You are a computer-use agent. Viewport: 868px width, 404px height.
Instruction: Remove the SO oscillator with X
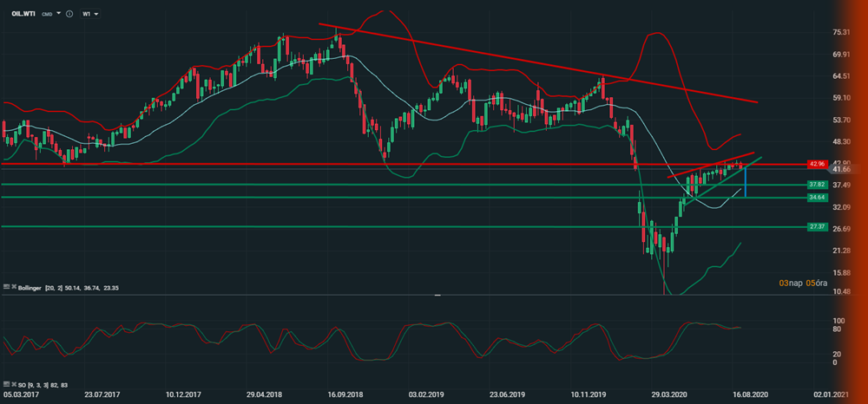tap(14, 383)
